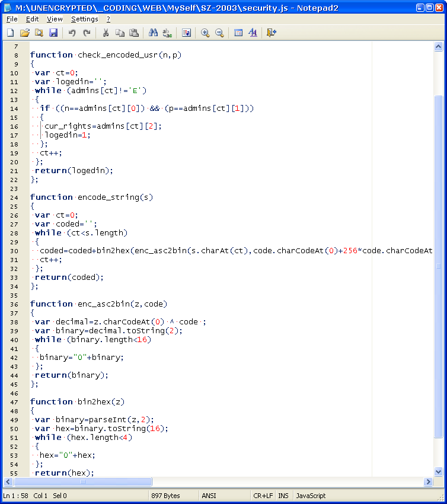Screen dimensions: 447x504
Task: Click the 'Sel 0' status bar entry
Action: 60,496
